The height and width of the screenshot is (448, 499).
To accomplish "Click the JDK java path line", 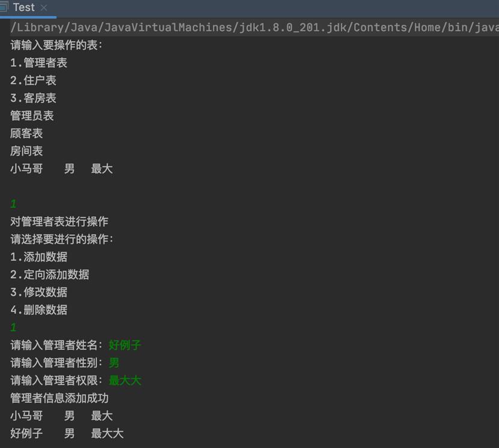I will (x=253, y=28).
